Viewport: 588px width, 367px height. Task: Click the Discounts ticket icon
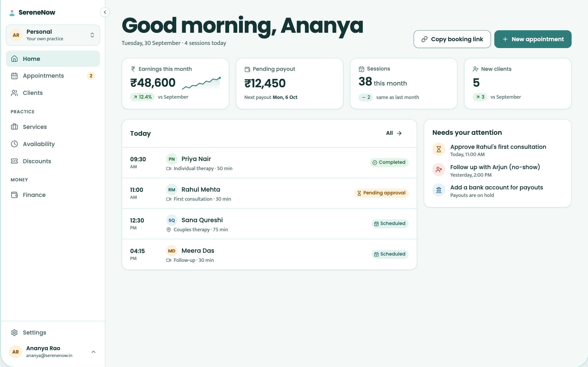(x=14, y=161)
